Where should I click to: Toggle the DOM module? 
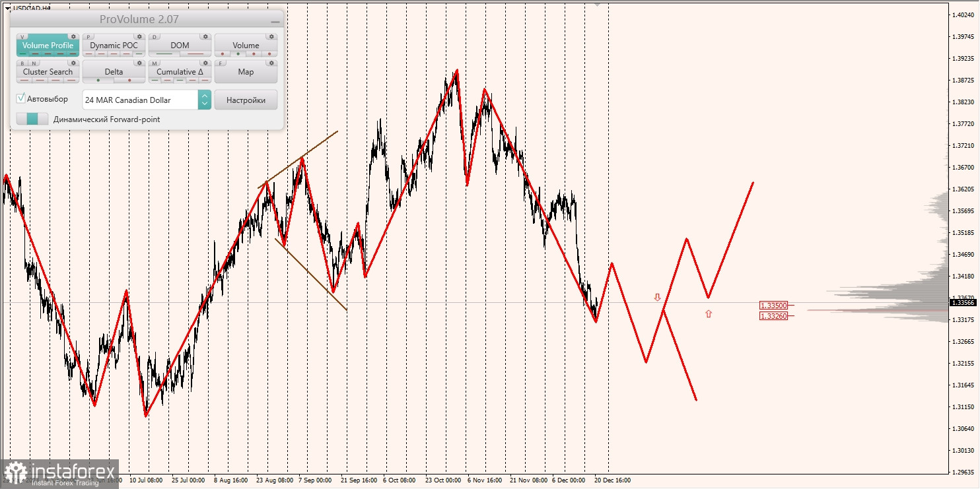pyautogui.click(x=180, y=46)
